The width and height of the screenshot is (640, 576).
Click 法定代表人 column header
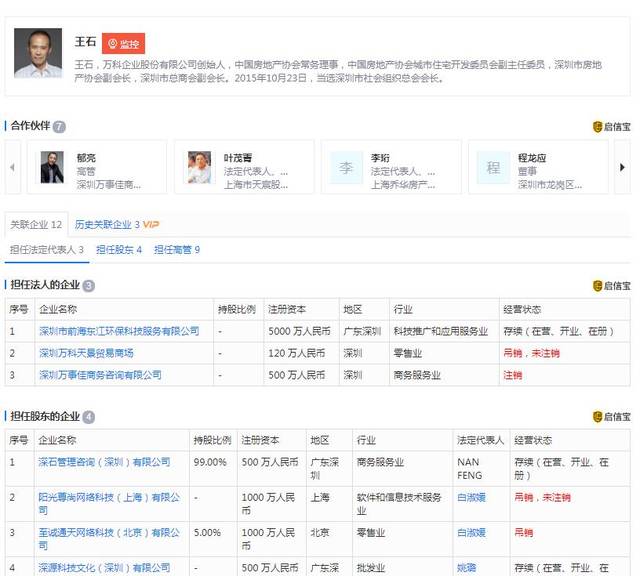[x=480, y=440]
